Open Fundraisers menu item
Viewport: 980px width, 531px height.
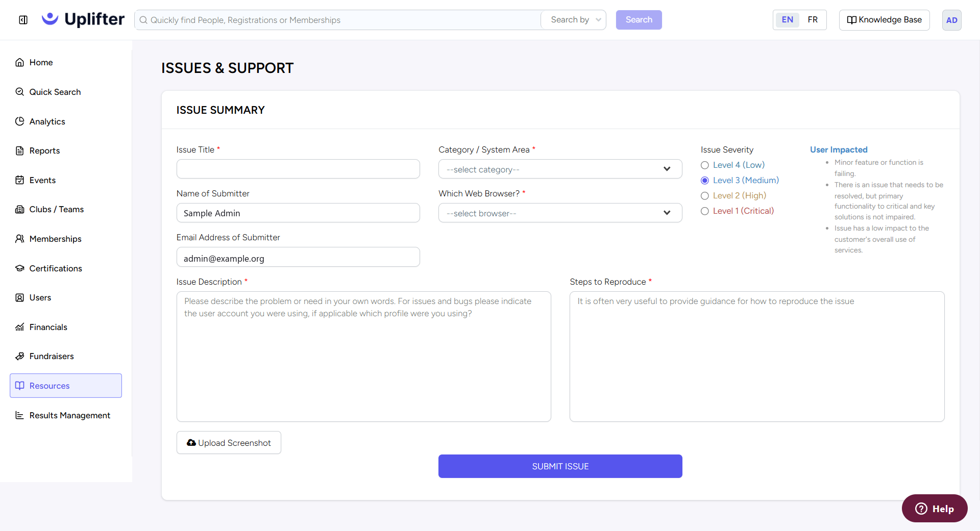[66, 356]
